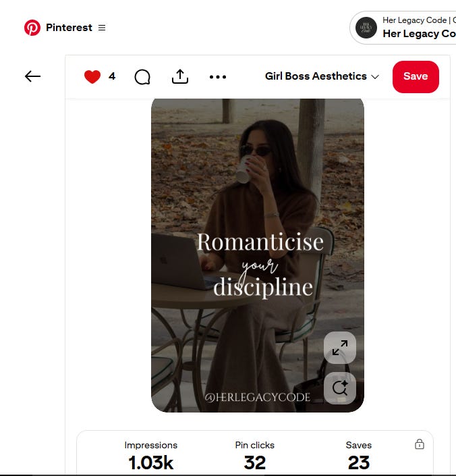Click the reaction count 4
The height and width of the screenshot is (476, 456).
(112, 76)
